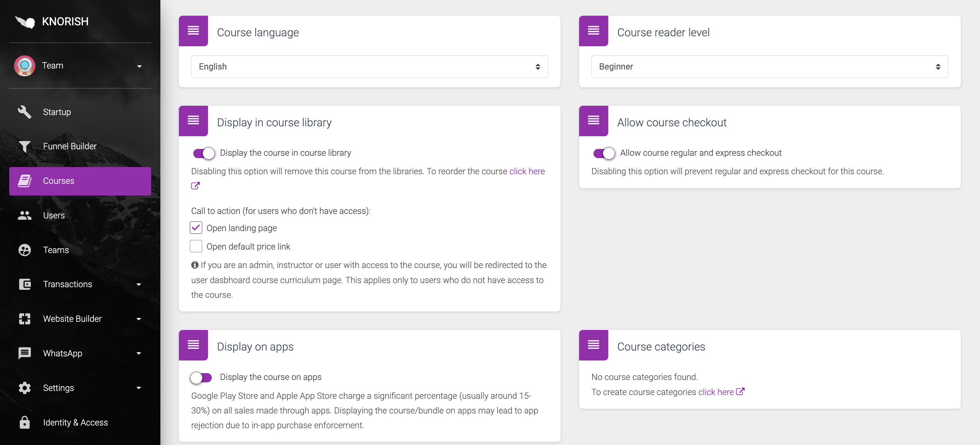The width and height of the screenshot is (980, 445).
Task: Click the WhatsApp chat bubble icon
Action: pyautogui.click(x=25, y=353)
